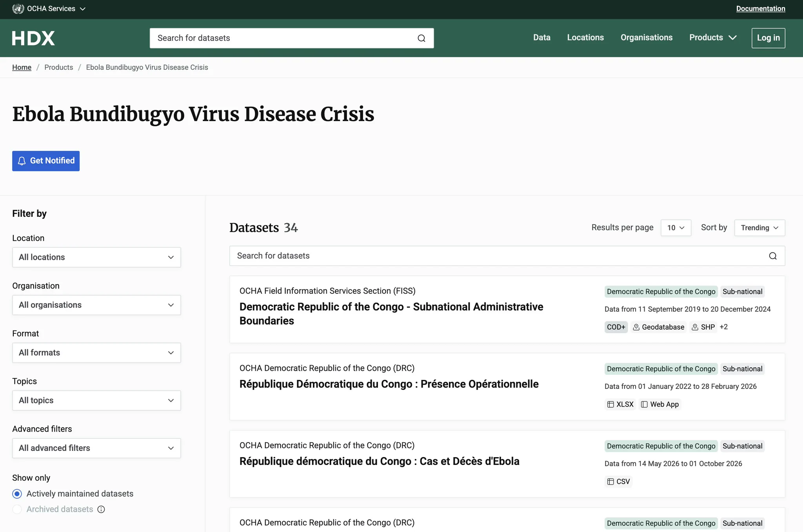Screen dimensions: 803x532
Task: Click the CSV format tag icon
Action: click(610, 481)
